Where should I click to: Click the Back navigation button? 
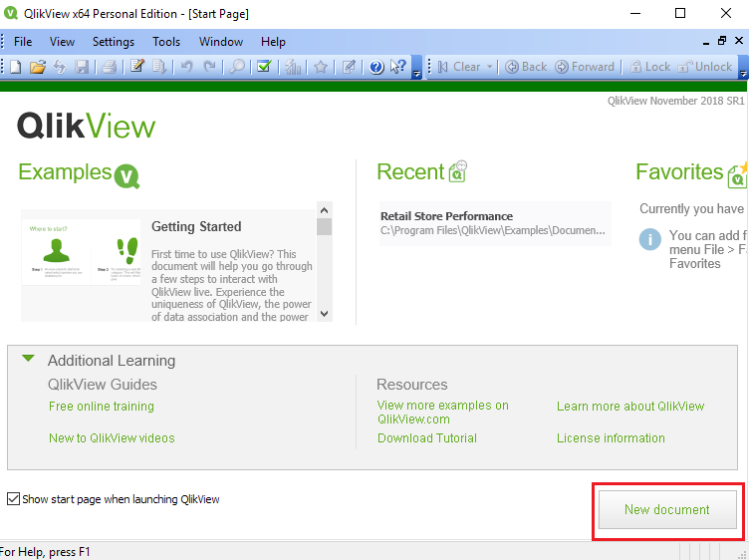(x=526, y=67)
